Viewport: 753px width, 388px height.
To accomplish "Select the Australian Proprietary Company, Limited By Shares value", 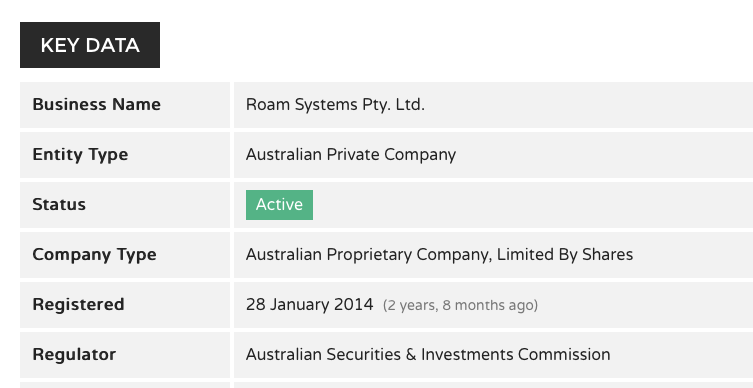I will pyautogui.click(x=439, y=255).
